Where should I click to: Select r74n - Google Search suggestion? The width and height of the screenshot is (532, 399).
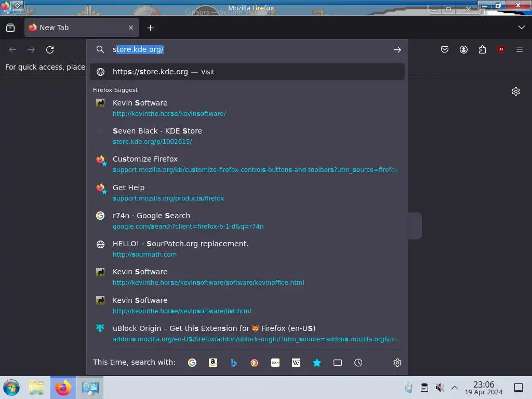tap(247, 221)
